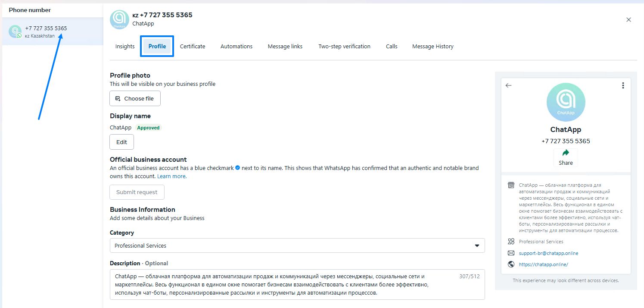Open the Certificate tab
Image resolution: width=644 pixels, height=308 pixels.
[x=193, y=46]
